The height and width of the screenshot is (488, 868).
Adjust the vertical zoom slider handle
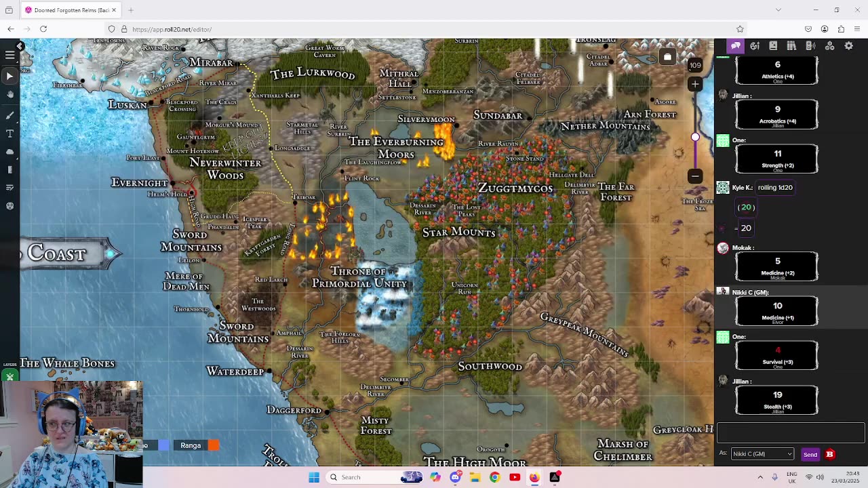[x=695, y=138]
